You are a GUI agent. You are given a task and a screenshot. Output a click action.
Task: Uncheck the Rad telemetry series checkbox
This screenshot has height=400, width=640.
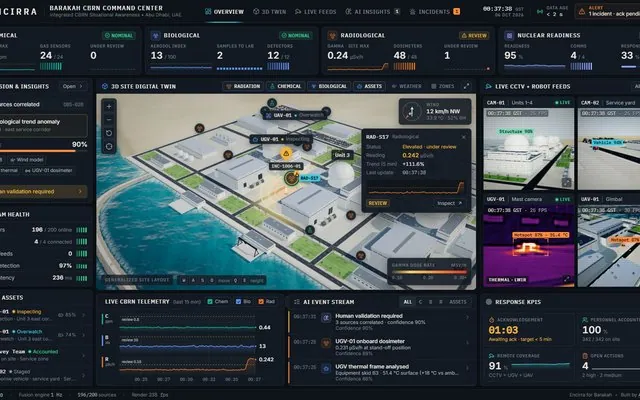261,302
